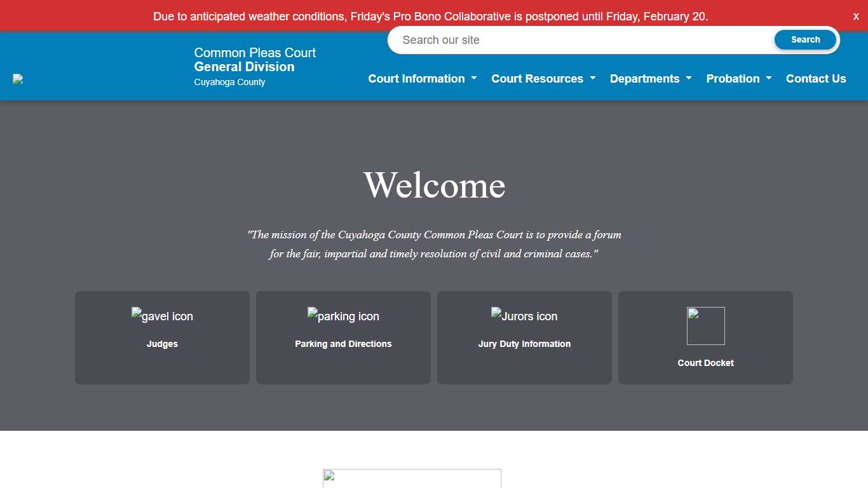The width and height of the screenshot is (868, 488).
Task: Select the parking icon for directions
Action: pos(343,316)
